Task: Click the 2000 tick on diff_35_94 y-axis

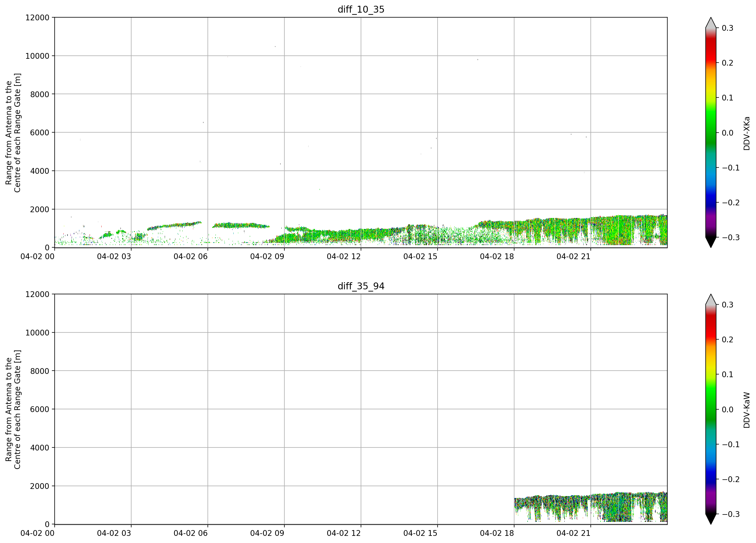Action: [x=40, y=486]
